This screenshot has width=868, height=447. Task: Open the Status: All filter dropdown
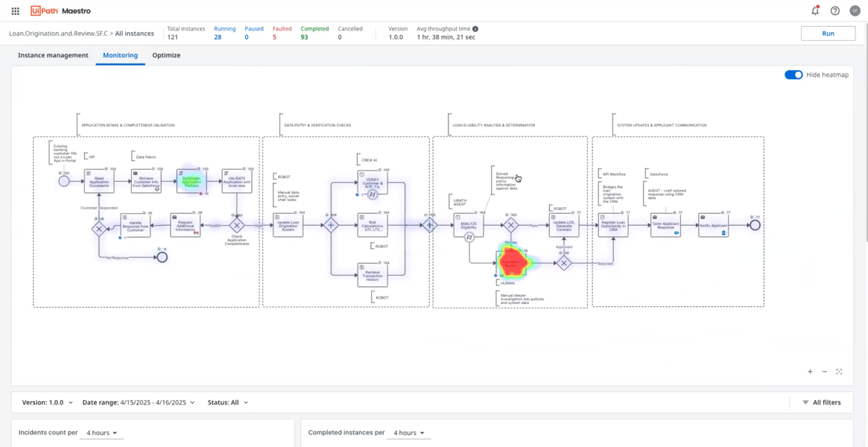click(228, 403)
